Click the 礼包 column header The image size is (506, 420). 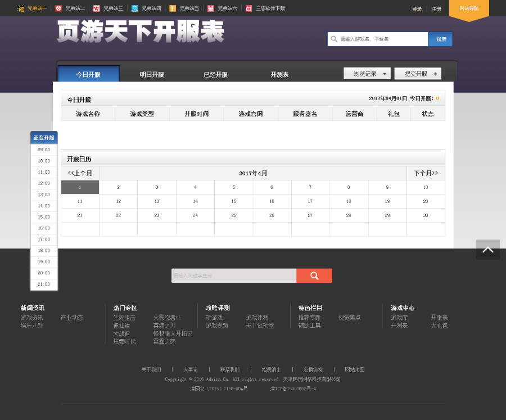[394, 114]
